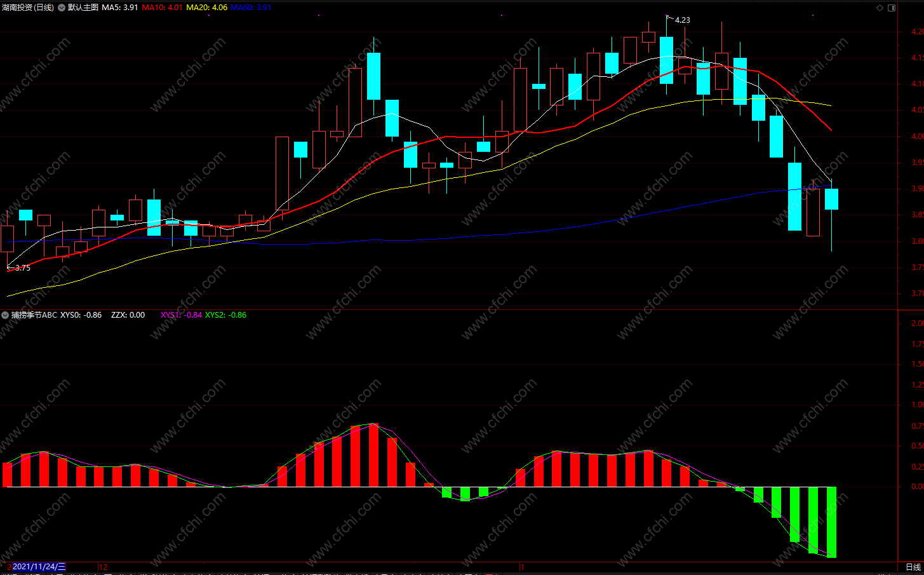This screenshot has width=924, height=575.
Task: Click the ZZX: 0.00 value
Action: (128, 315)
